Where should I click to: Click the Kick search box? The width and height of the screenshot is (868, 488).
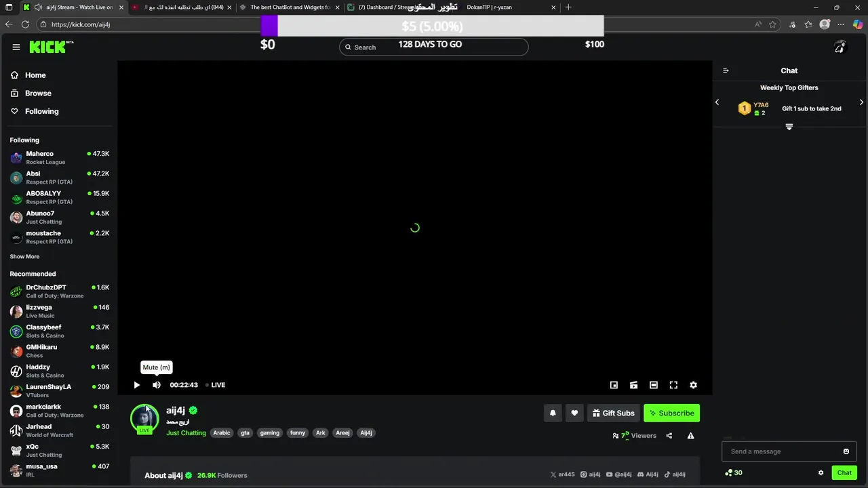coord(434,47)
